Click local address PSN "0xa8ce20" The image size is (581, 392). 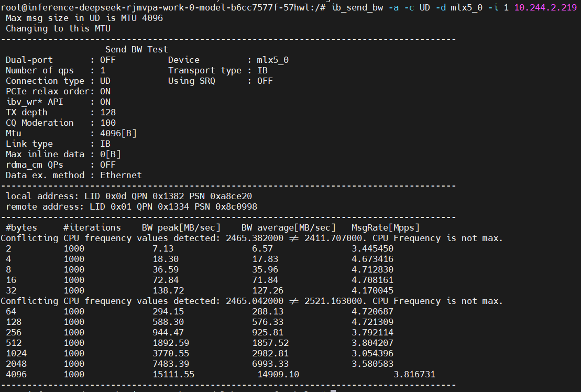pos(231,196)
